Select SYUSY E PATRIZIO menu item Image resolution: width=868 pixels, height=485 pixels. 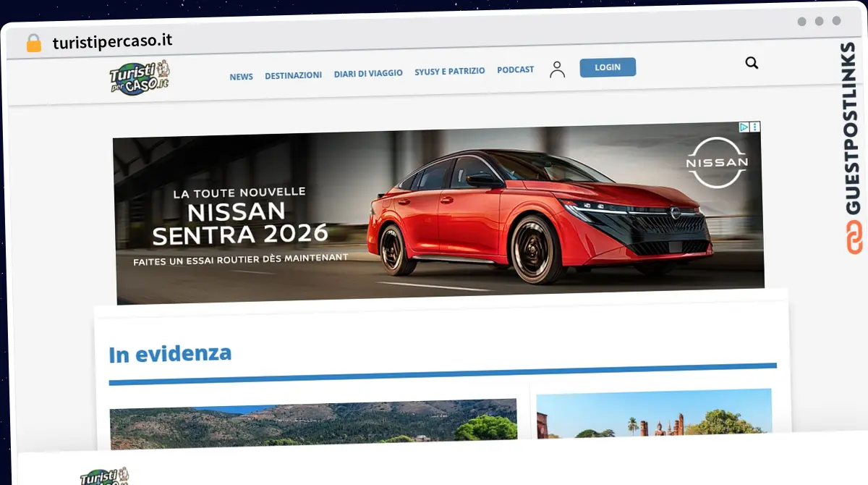coord(449,72)
